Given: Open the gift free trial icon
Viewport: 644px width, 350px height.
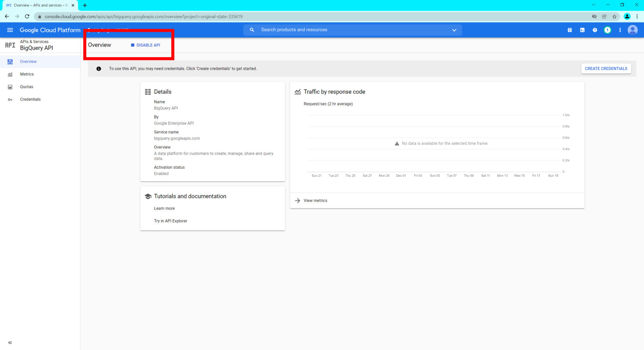Looking at the screenshot, I should [570, 30].
